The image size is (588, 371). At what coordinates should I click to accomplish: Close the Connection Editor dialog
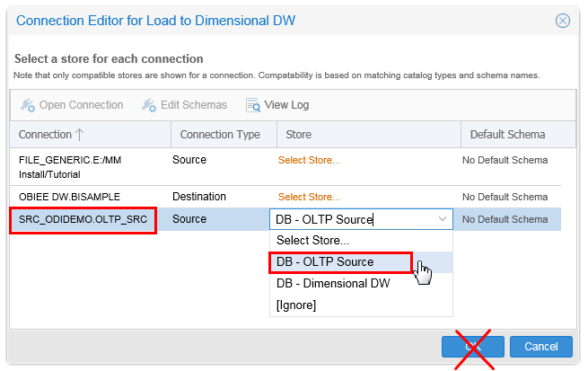(x=563, y=20)
